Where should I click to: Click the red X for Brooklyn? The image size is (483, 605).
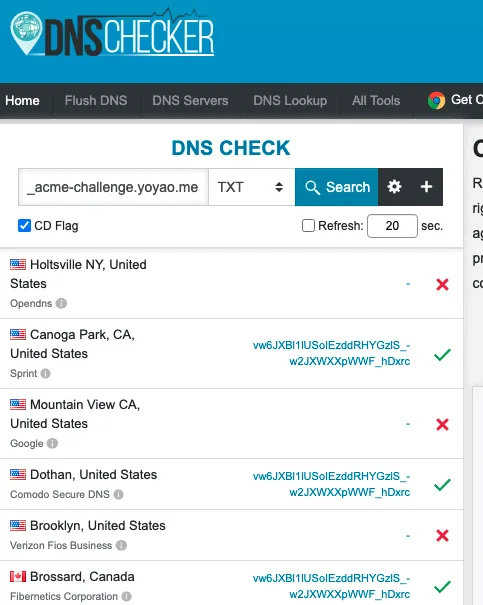(x=442, y=535)
